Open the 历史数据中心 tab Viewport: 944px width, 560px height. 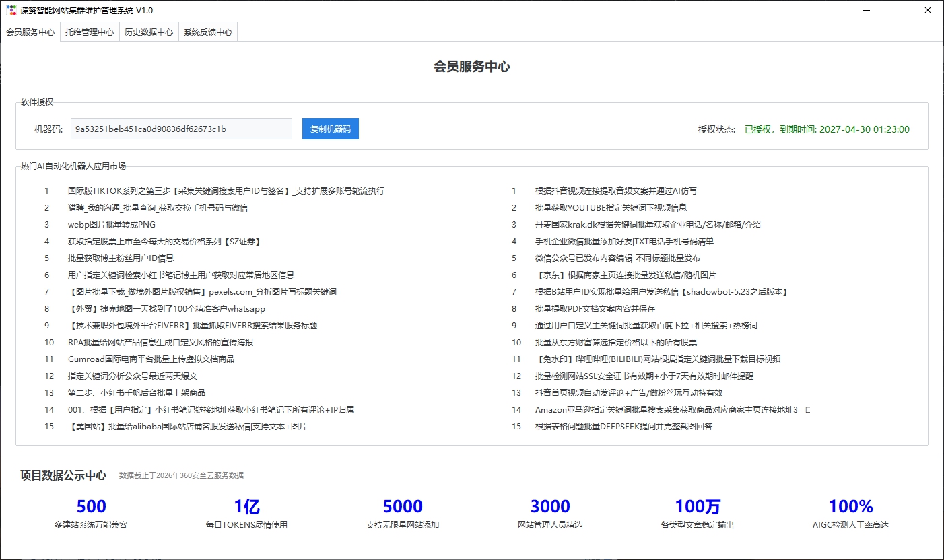pos(149,32)
